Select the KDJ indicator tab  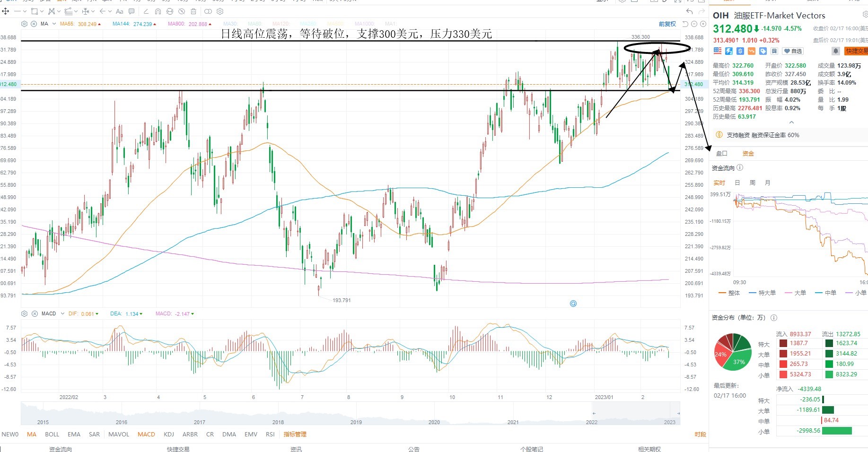(169, 434)
